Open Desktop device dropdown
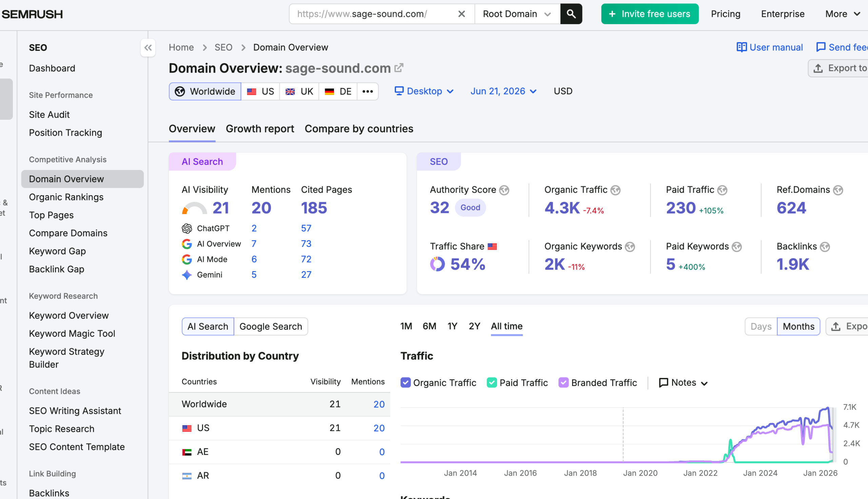Viewport: 868px width, 499px height. coord(424,91)
